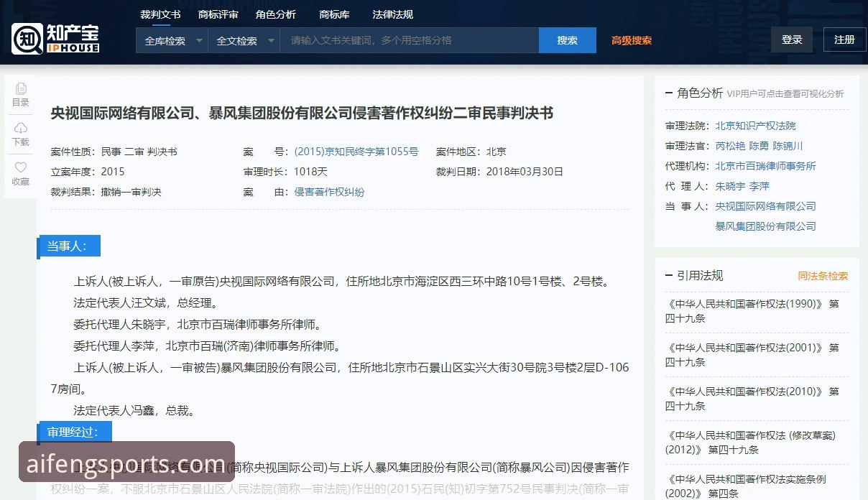Click party 暴风集团股份有限公司 in sidebar

(765, 226)
